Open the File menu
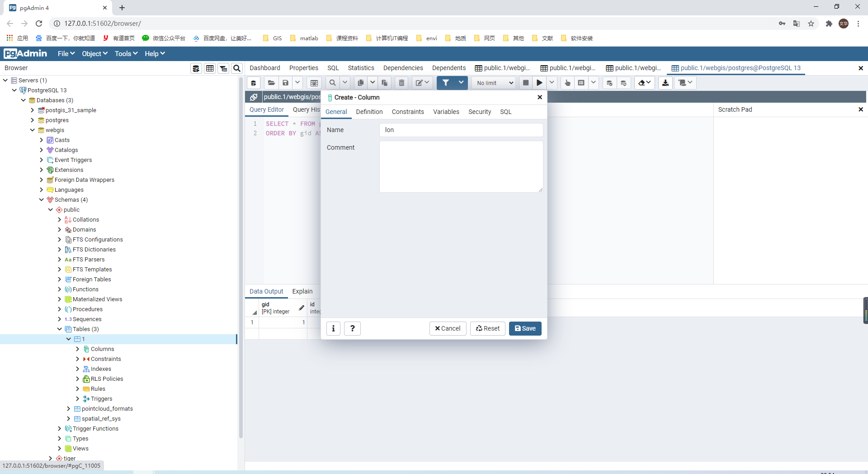Screen dimensions: 868x474 point(66,54)
